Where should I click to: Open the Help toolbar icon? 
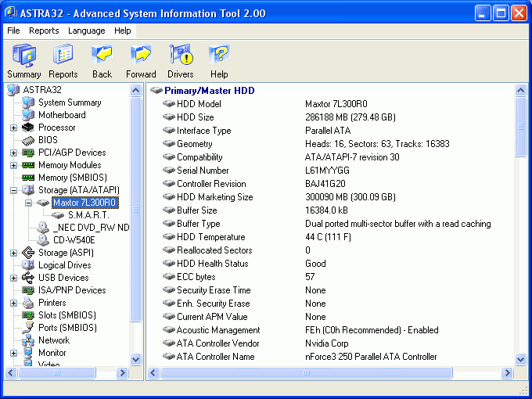[219, 54]
